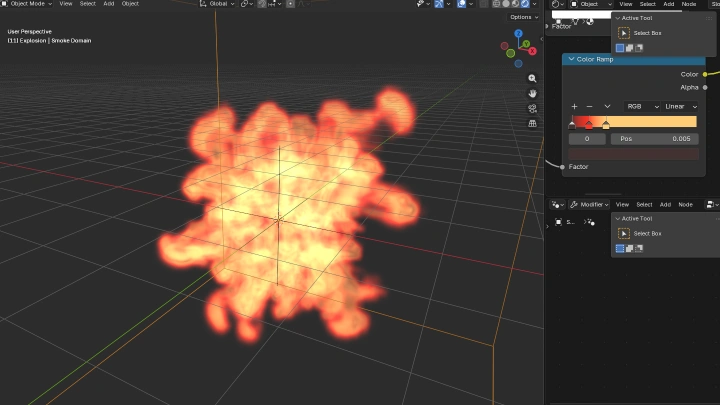Open shader editor type dropdown

[x=558, y=4]
